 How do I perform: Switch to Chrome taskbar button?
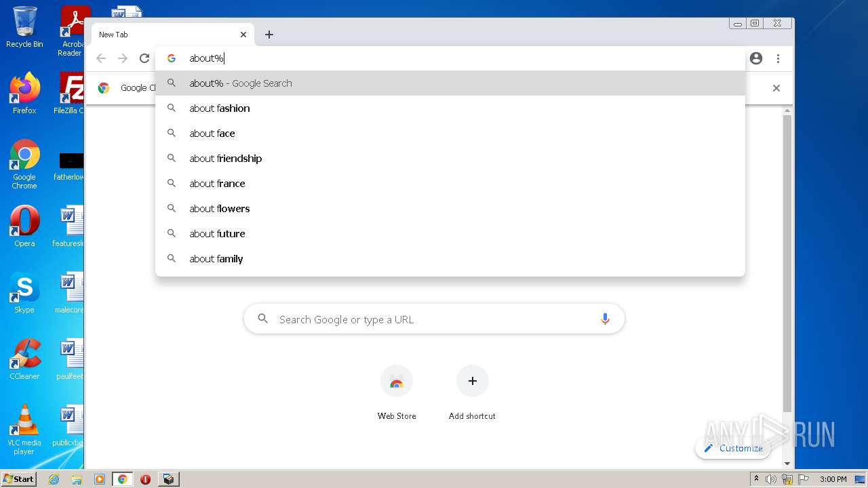123,479
